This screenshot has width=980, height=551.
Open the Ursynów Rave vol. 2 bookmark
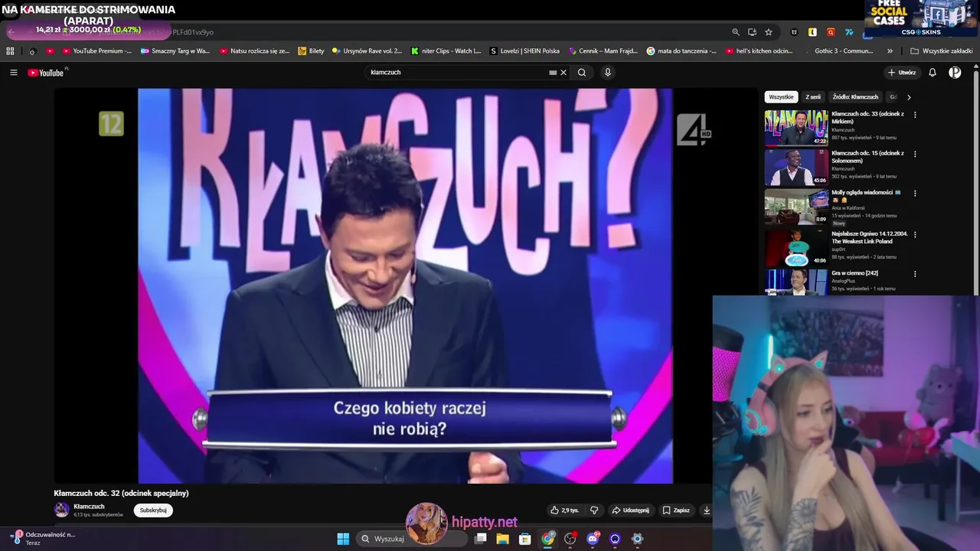tap(367, 51)
